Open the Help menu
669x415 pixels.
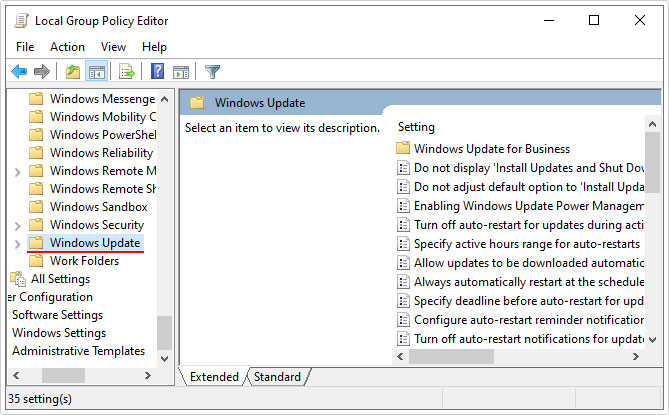154,46
